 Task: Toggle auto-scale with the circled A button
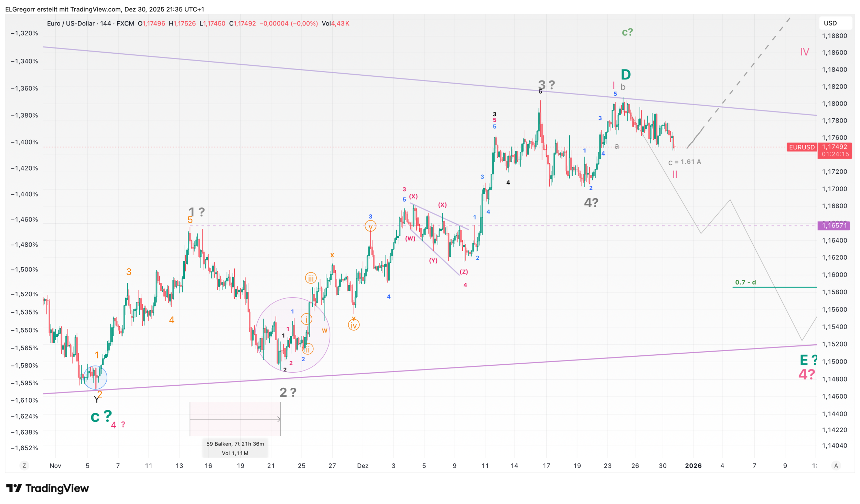(x=836, y=465)
